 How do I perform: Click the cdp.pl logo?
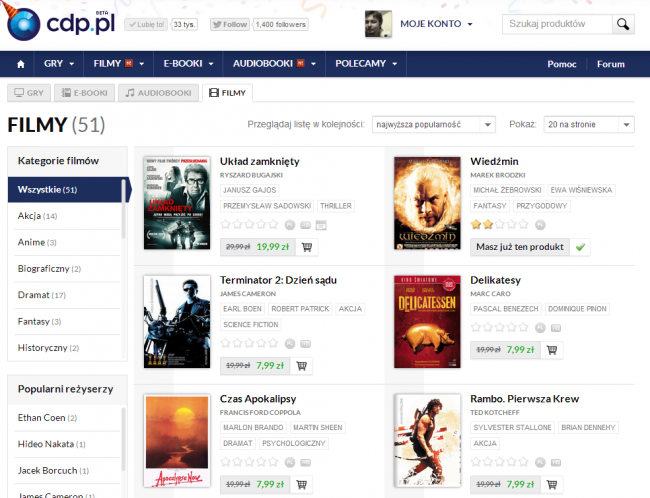(x=60, y=24)
